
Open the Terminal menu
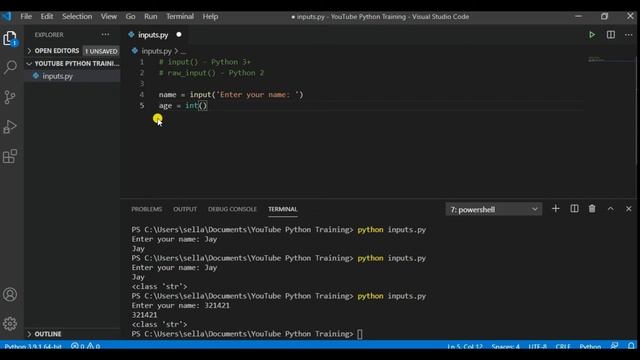point(180,16)
